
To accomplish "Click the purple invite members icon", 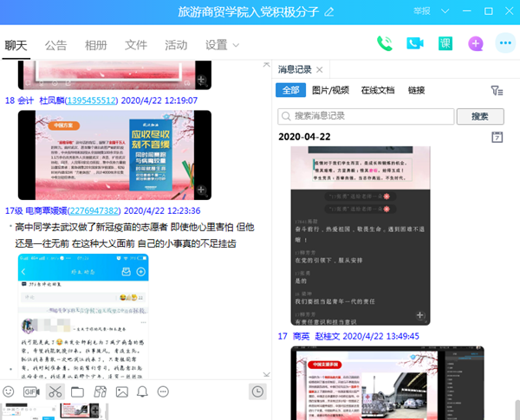I will click(475, 44).
